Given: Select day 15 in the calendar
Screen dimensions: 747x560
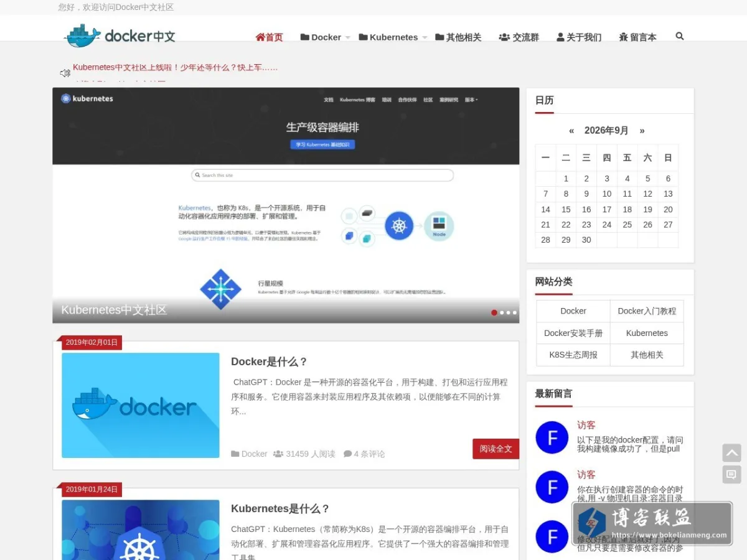Looking at the screenshot, I should coord(566,210).
